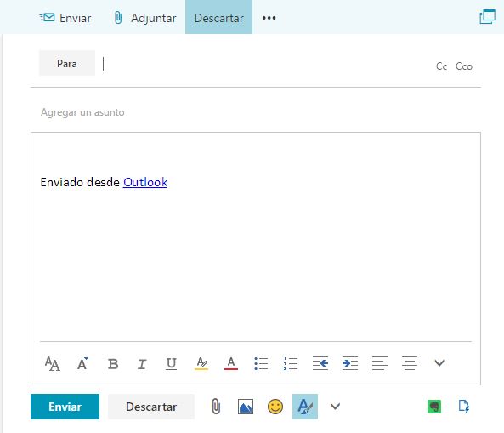The height and width of the screenshot is (433, 504).
Task: Open the Evernote add-in
Action: [x=434, y=407]
